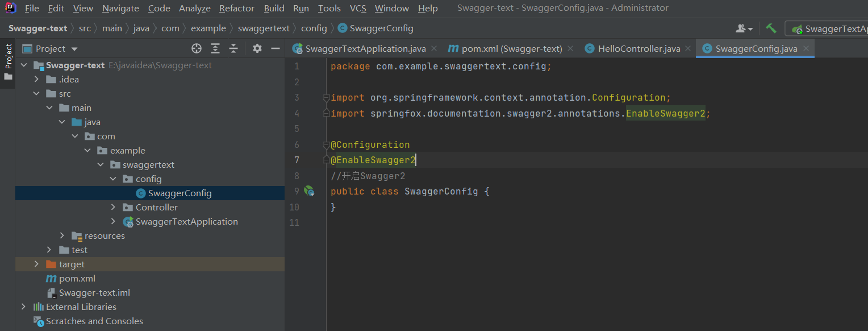Viewport: 868px width, 331px height.
Task: Collapse the Swagger-text project root
Action: pyautogui.click(x=24, y=65)
